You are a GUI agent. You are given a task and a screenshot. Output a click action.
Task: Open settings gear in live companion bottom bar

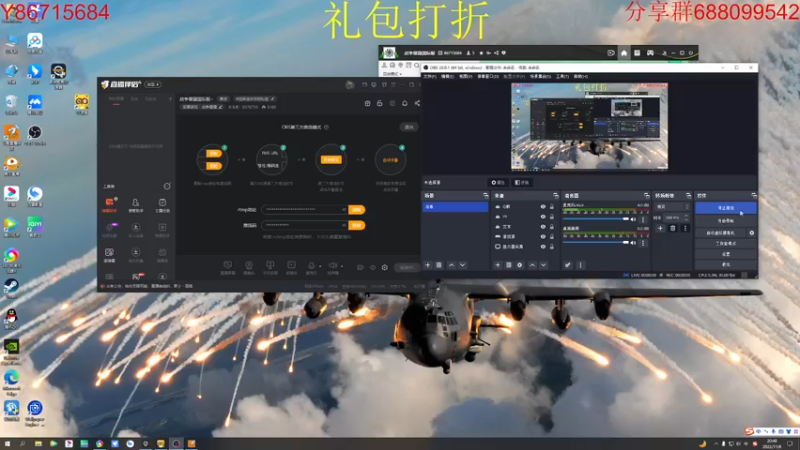tap(385, 267)
